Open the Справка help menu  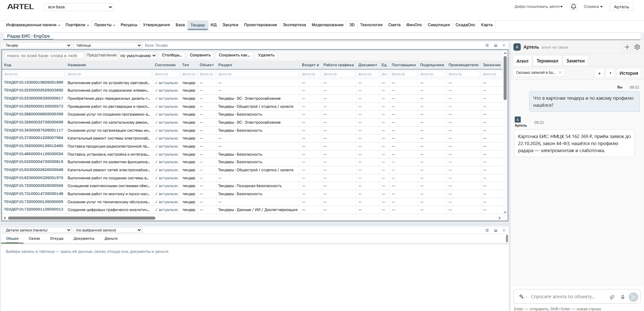tap(593, 7)
